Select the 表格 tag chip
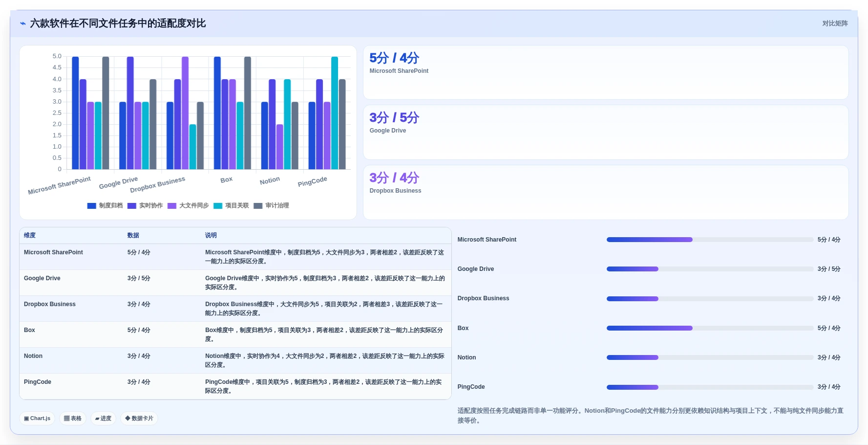The height and width of the screenshot is (445, 868). coord(73,419)
